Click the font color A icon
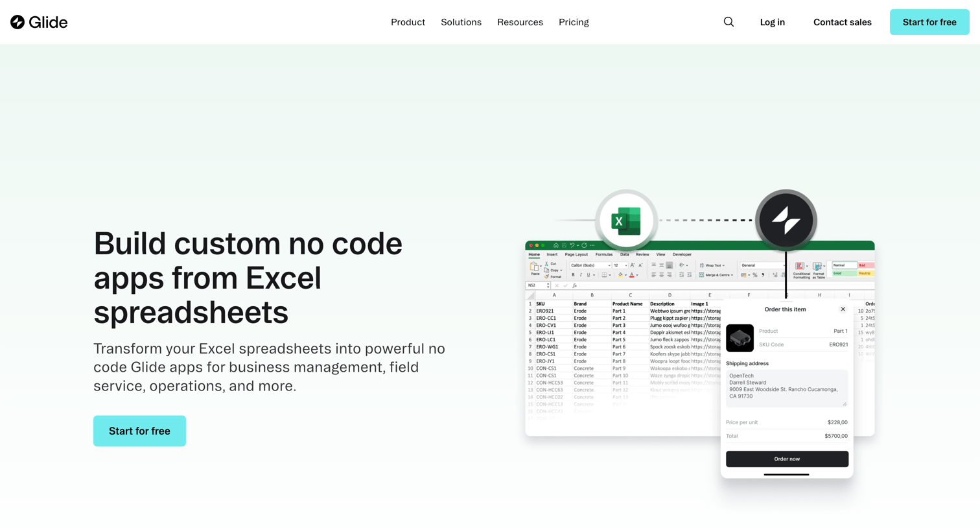Image resolution: width=980 pixels, height=528 pixels. pyautogui.click(x=632, y=275)
